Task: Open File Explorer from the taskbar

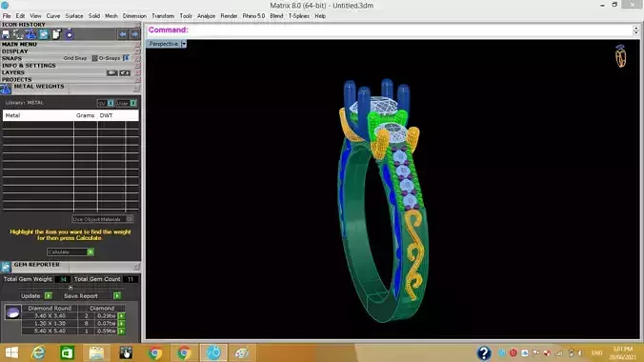Action: point(96,353)
